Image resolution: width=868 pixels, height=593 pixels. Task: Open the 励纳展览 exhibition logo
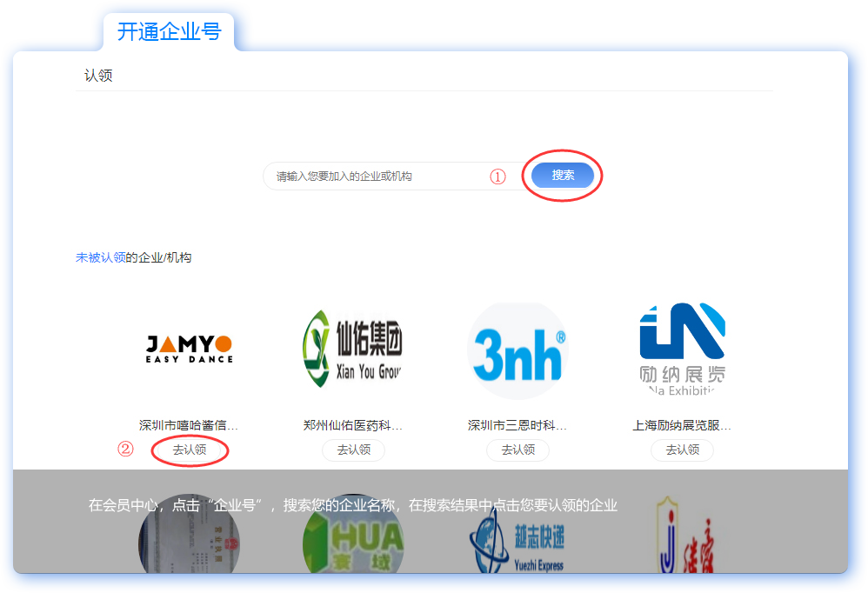coord(682,349)
